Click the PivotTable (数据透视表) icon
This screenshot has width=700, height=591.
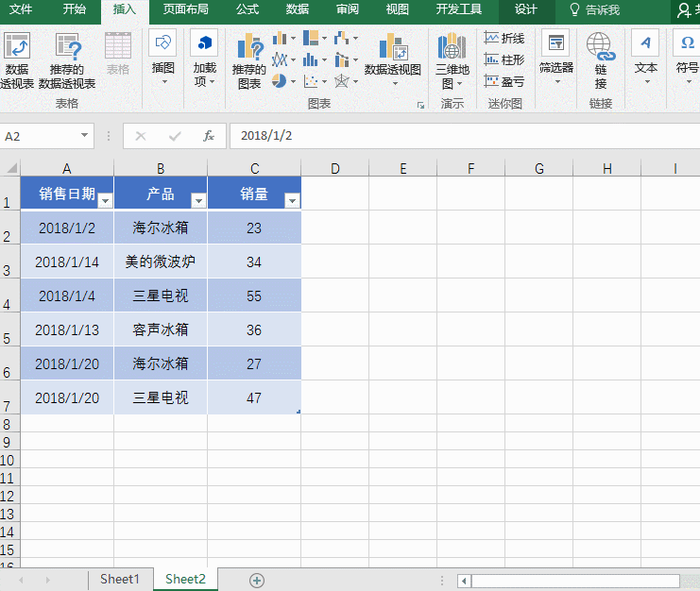pyautogui.click(x=17, y=47)
